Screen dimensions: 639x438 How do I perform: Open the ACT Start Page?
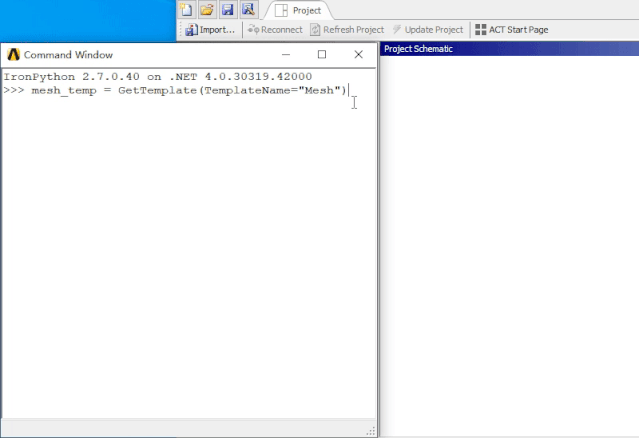point(511,30)
